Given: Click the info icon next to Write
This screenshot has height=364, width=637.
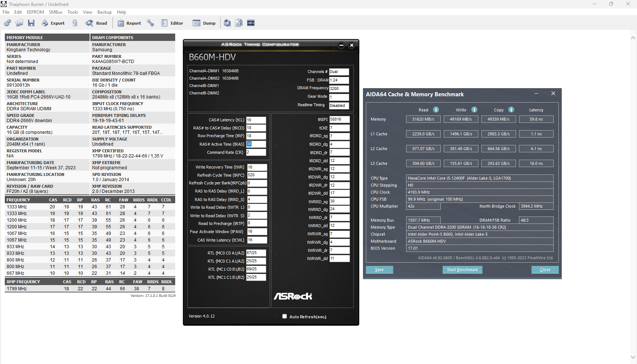Looking at the screenshot, I should click(x=474, y=110).
